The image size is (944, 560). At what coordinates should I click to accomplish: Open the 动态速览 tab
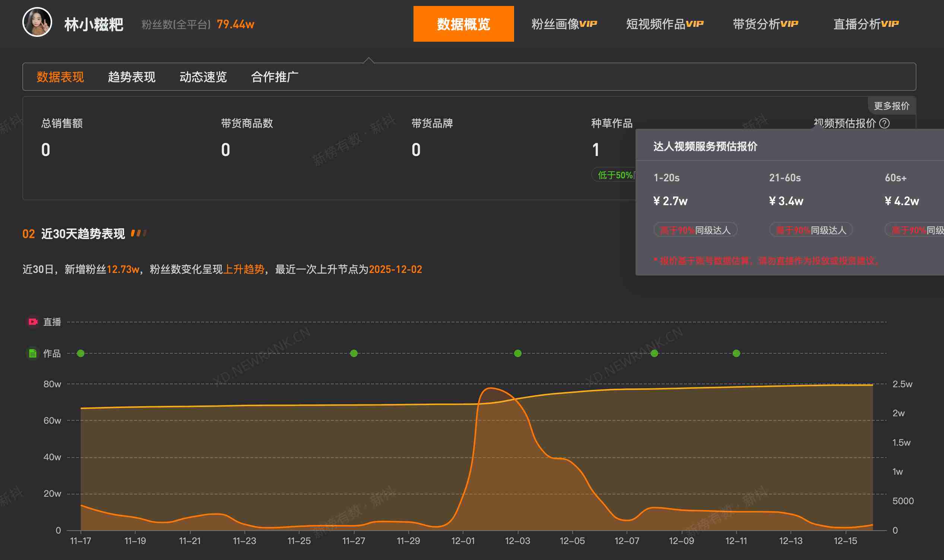tap(202, 77)
